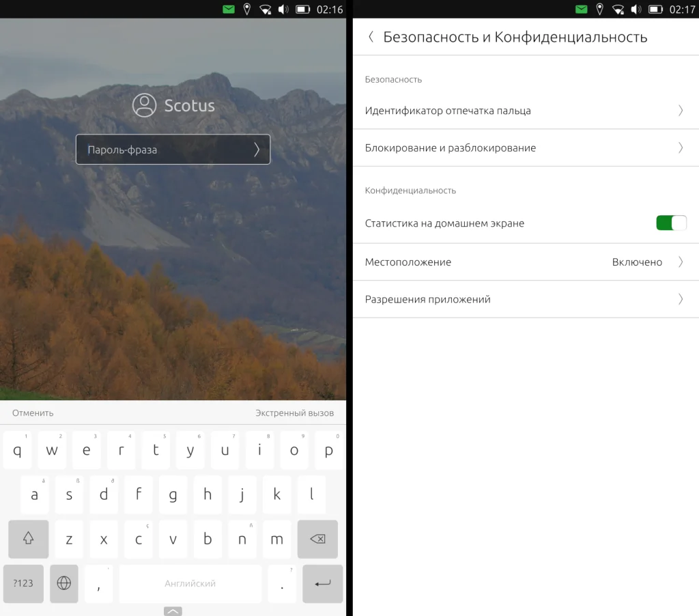Select the GPS location pin status icon
The image size is (699, 616).
[247, 10]
